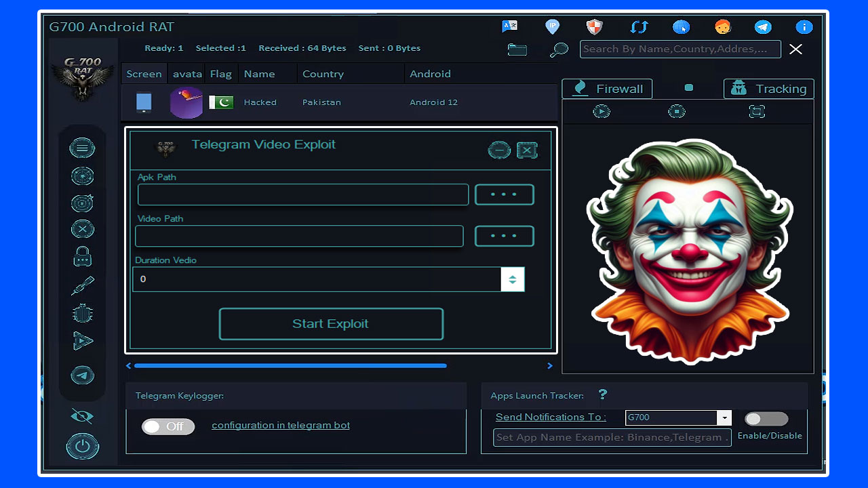Toggle the Telegram Keylogger Off switch
This screenshot has width=868, height=488.
point(167,426)
